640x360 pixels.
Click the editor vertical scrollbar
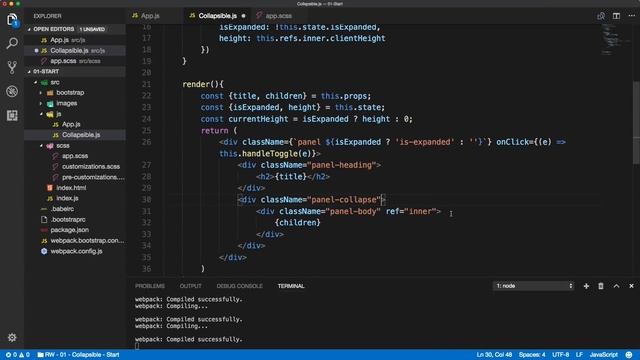point(636,122)
